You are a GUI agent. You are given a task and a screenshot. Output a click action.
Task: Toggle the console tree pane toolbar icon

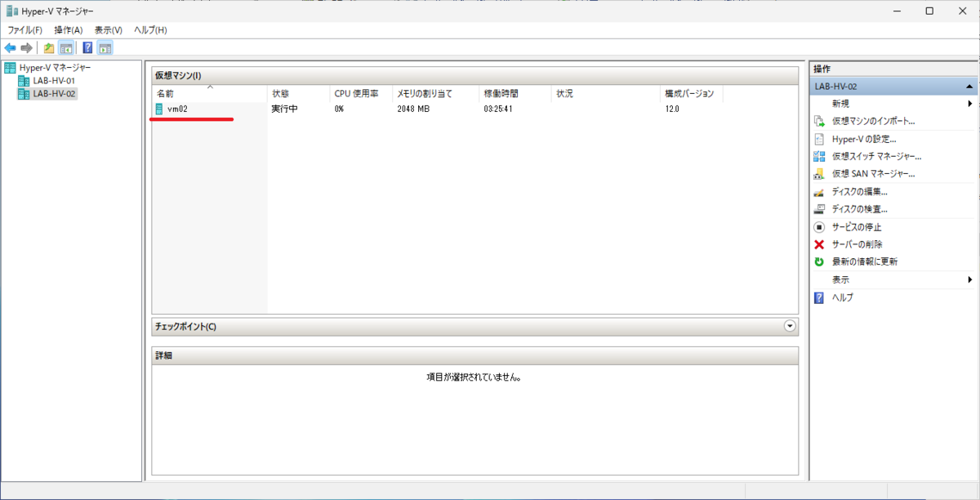(65, 47)
